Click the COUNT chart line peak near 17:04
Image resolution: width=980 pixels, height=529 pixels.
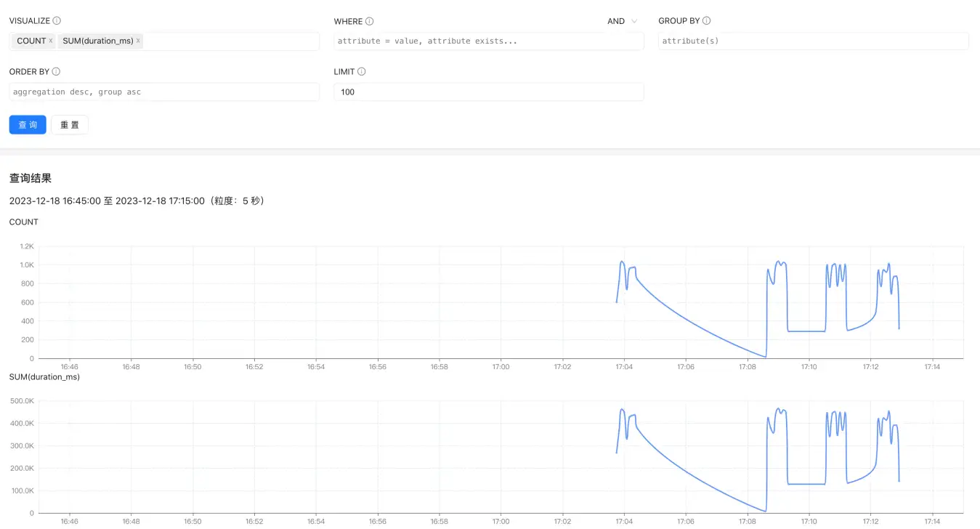coord(622,262)
